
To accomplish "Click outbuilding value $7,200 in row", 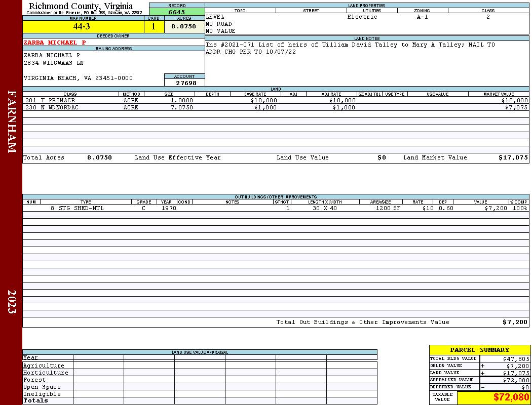I will click(496, 209).
